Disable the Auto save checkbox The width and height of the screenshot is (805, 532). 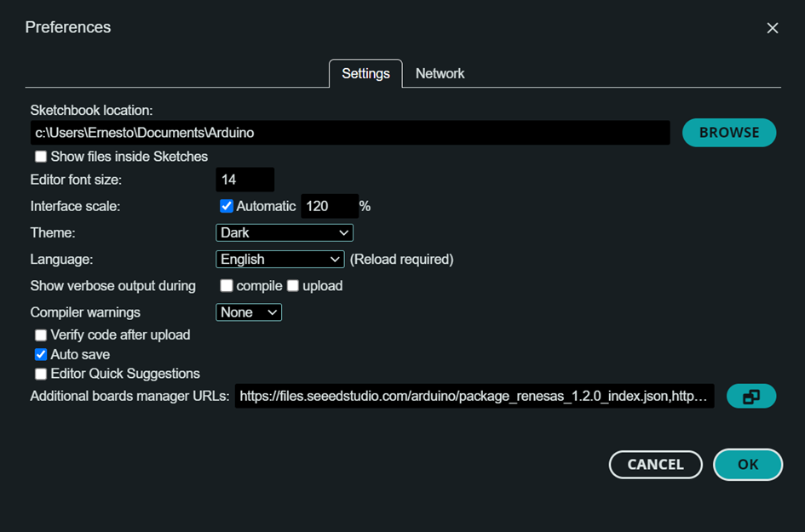click(x=41, y=354)
